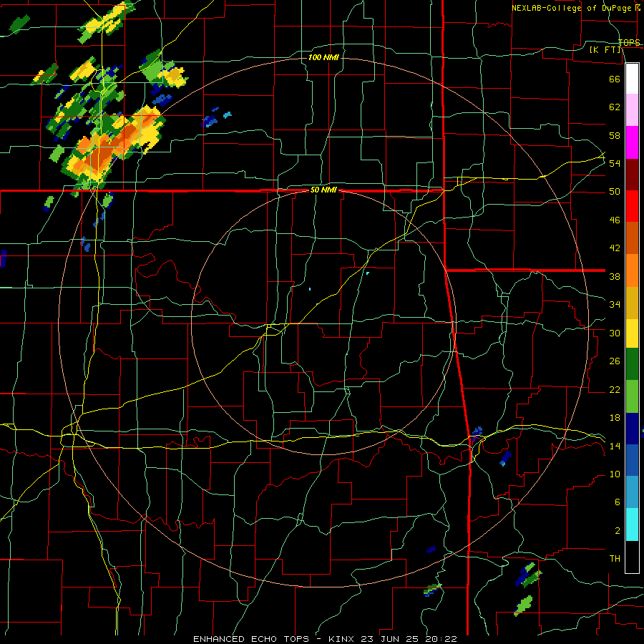
Task: Click the 50 NMI range ring label
Action: click(323, 190)
